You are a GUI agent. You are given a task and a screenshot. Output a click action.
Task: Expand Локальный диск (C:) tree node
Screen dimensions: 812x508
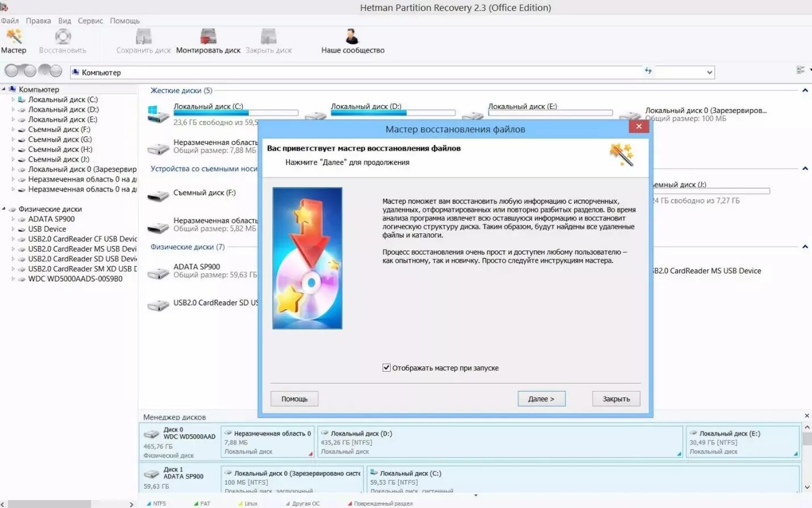(x=13, y=99)
